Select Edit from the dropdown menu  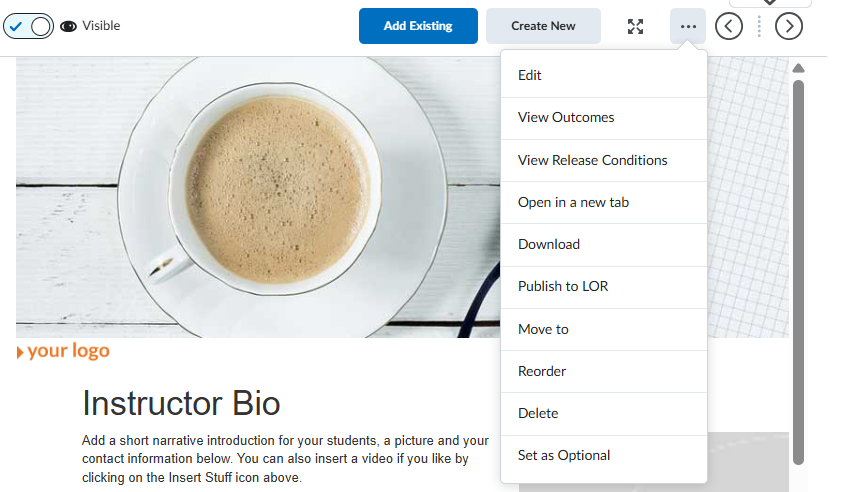pyautogui.click(x=530, y=75)
